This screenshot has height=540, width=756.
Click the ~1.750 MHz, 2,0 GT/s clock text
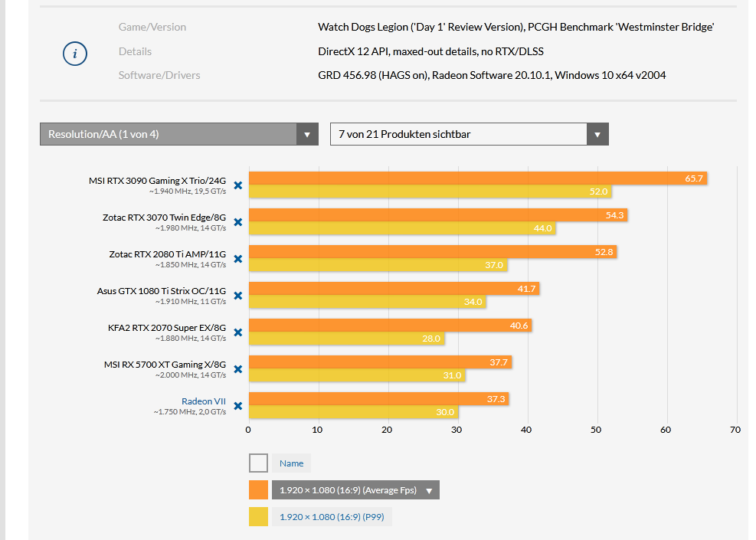pos(190,412)
